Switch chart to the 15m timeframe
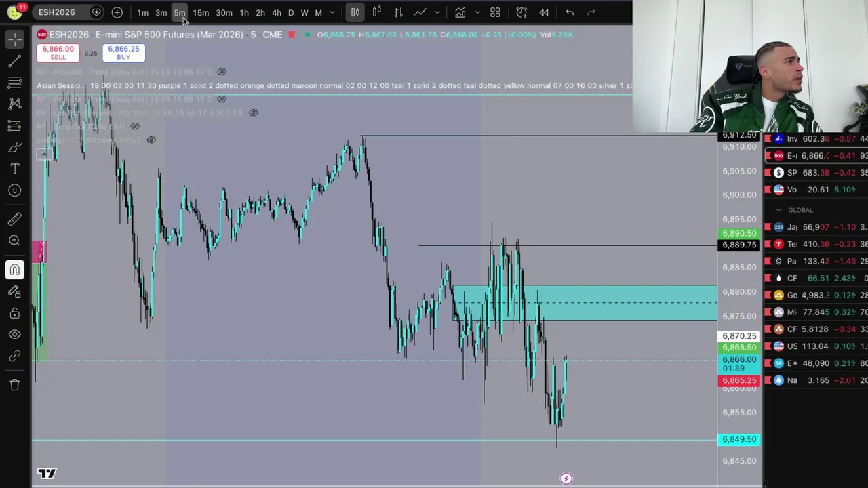This screenshot has width=868, height=488. click(201, 12)
